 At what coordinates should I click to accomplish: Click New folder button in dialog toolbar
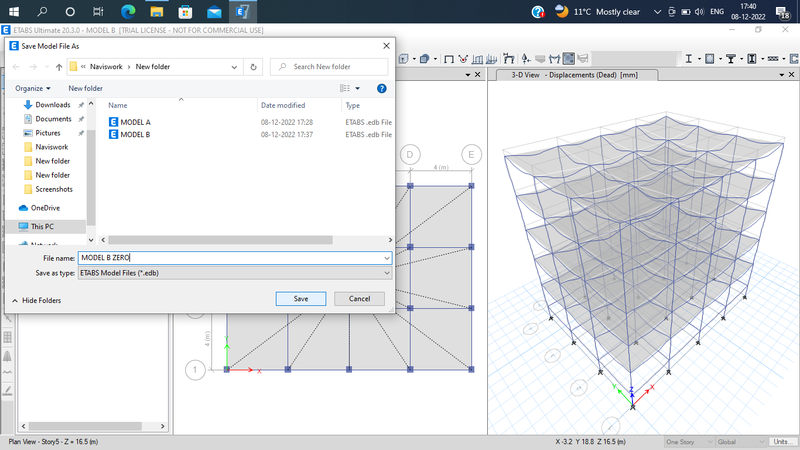85,88
